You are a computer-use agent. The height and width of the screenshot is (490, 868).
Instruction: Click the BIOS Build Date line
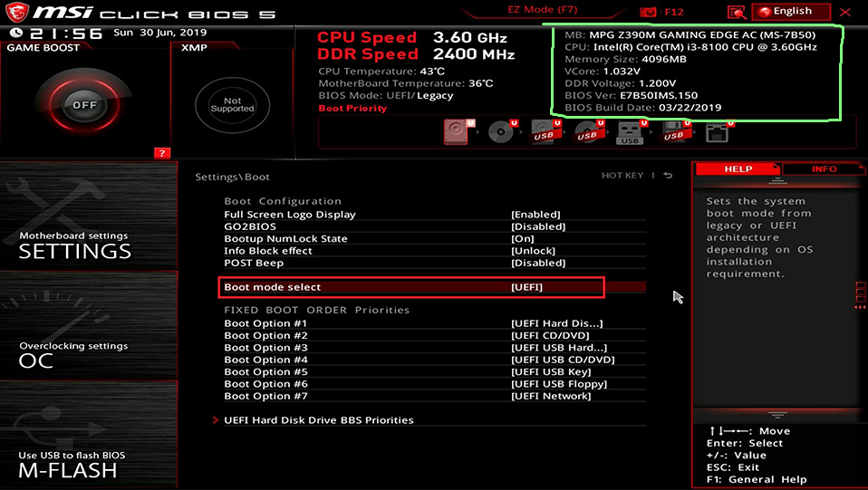(642, 108)
